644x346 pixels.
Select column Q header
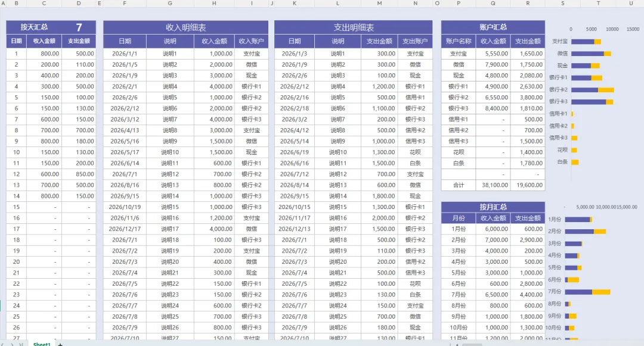(x=493, y=4)
